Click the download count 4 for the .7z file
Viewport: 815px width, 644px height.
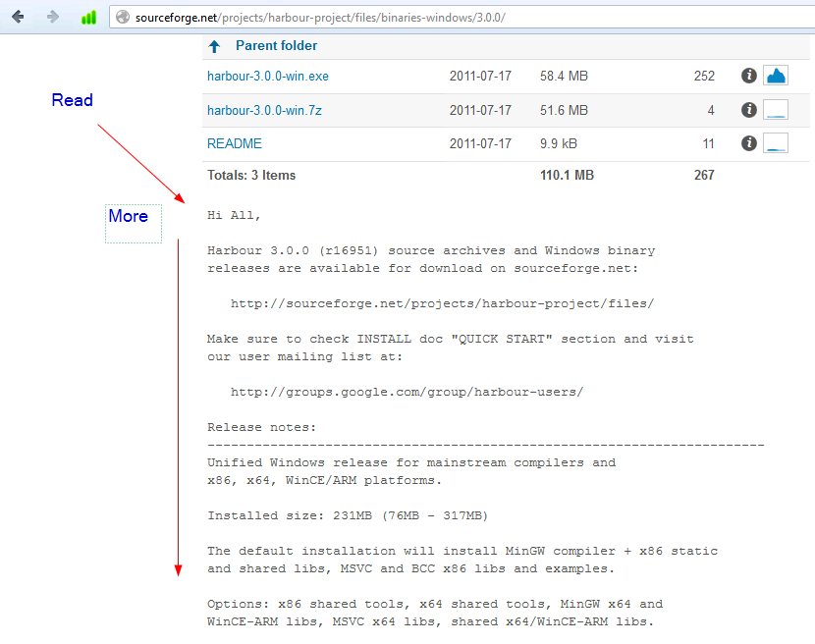711,110
